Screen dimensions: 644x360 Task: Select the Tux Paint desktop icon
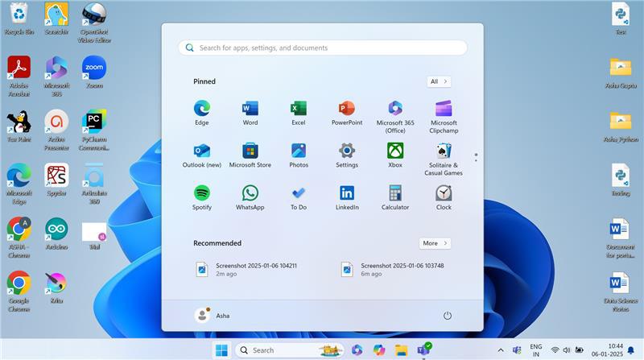pos(19,126)
